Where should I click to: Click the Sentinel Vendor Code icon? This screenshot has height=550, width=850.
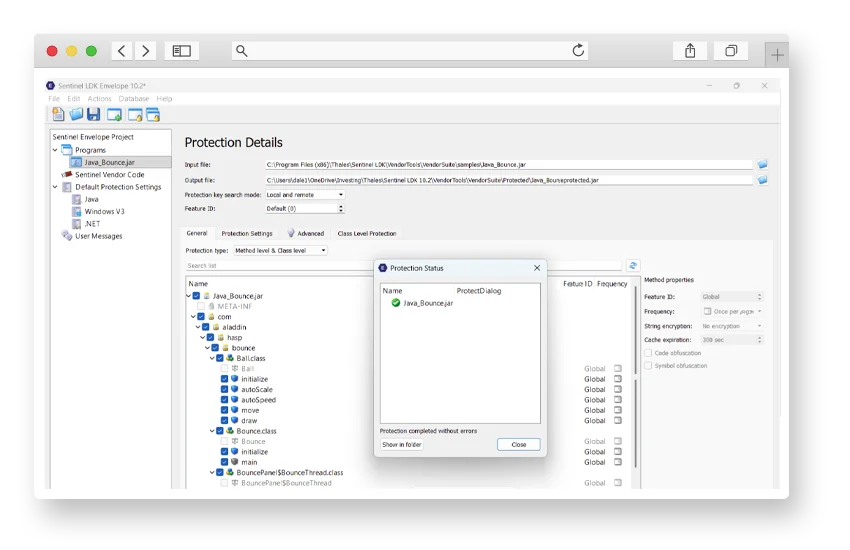pos(67,174)
